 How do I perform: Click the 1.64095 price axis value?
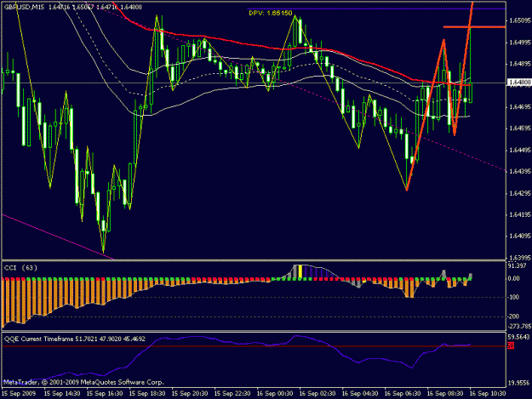pos(519,236)
